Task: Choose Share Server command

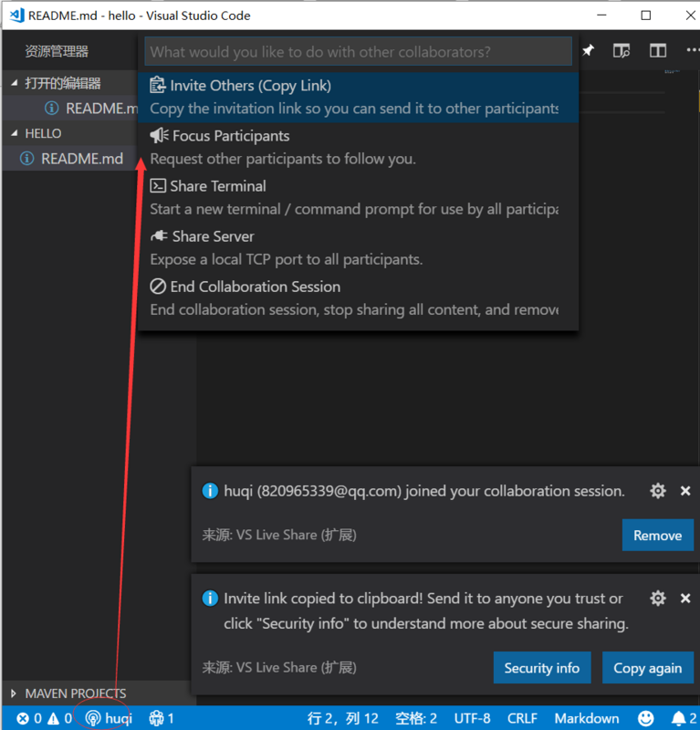Action: coord(358,248)
